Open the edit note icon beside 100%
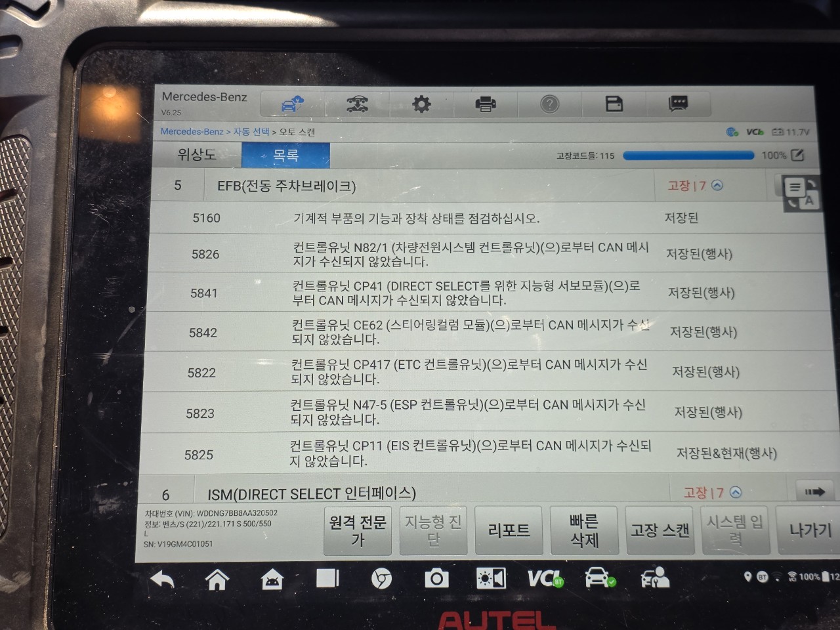This screenshot has width=840, height=630. pyautogui.click(x=797, y=156)
